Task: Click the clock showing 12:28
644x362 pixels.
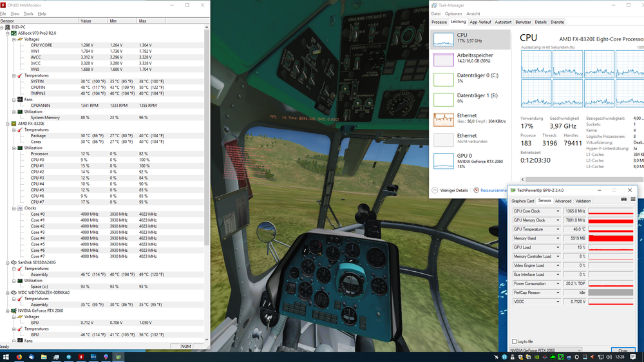Action: (x=621, y=357)
